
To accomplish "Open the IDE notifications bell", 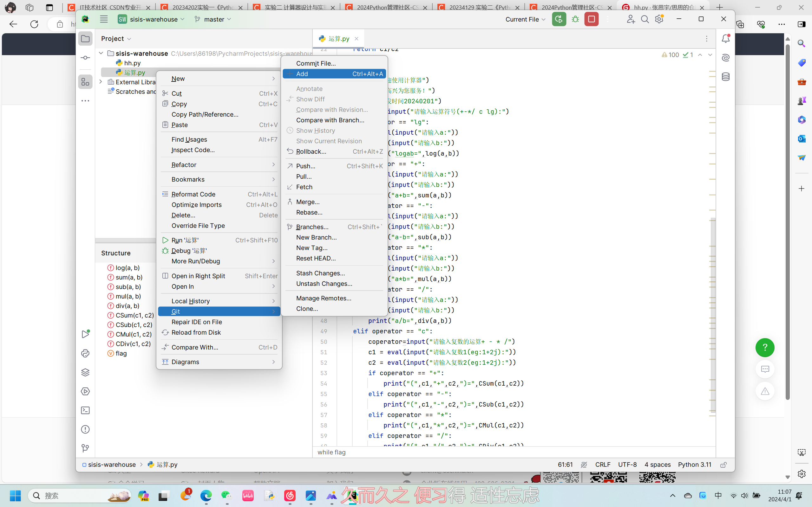I will tap(725, 39).
